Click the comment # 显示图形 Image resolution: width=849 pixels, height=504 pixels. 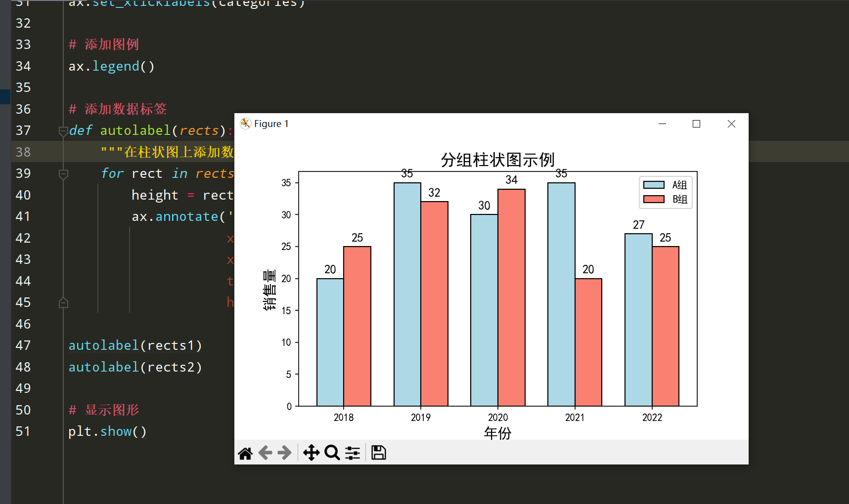104,410
